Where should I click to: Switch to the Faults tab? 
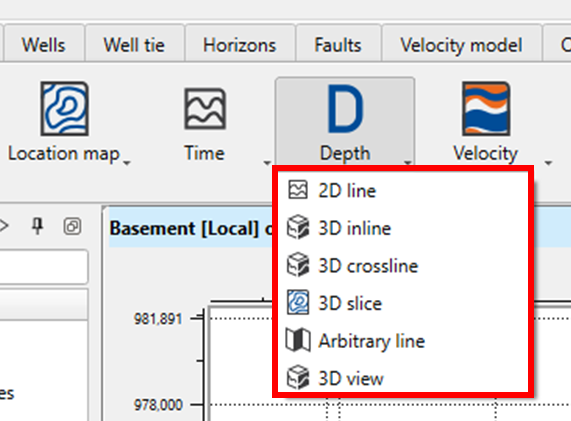[338, 45]
